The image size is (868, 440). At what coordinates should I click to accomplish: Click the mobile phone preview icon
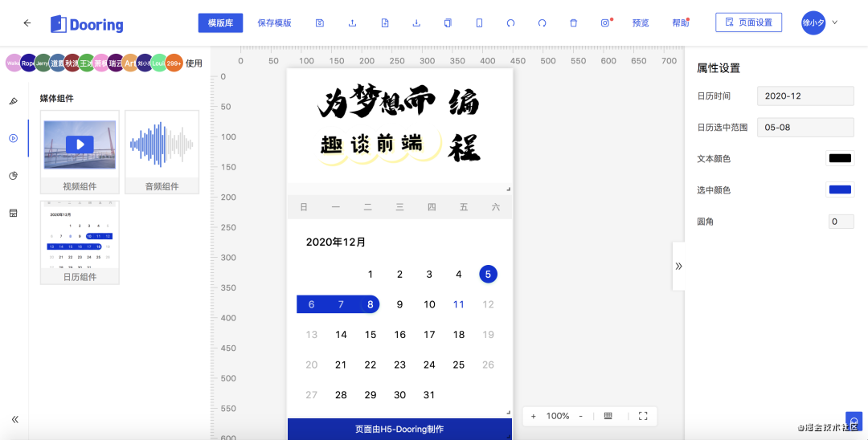(x=479, y=22)
